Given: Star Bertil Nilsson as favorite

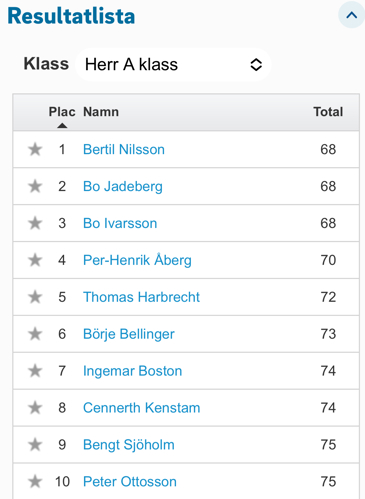Looking at the screenshot, I should point(35,149).
